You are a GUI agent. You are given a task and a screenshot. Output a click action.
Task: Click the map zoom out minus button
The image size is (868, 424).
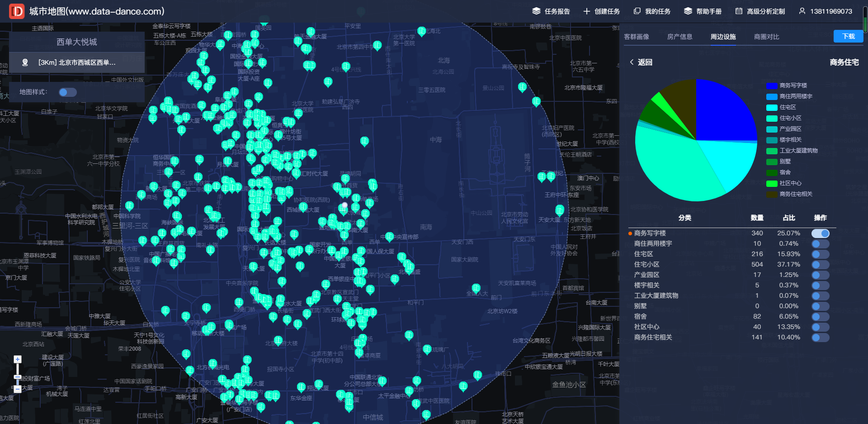18,389
